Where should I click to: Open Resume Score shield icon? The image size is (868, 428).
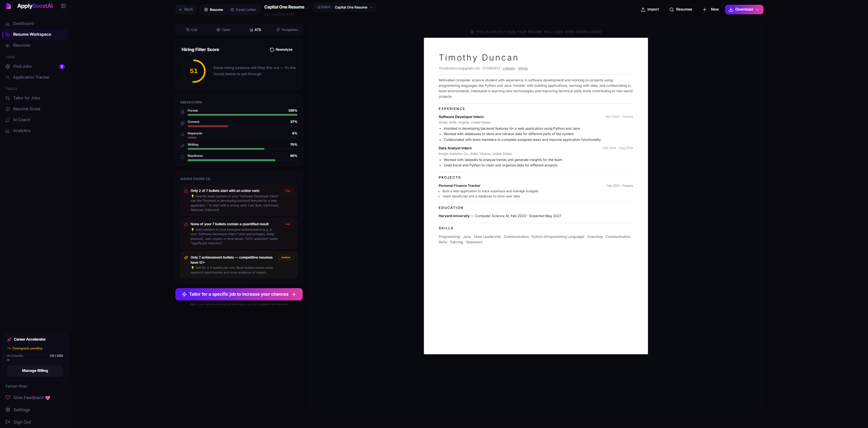point(8,109)
